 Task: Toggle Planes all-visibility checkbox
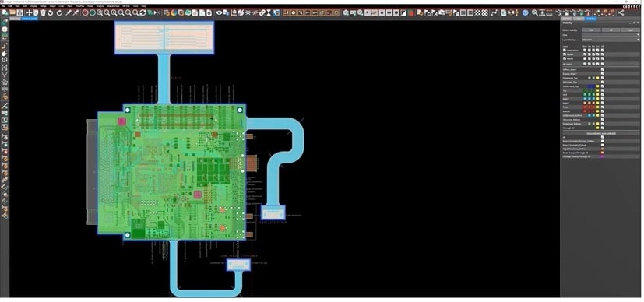click(603, 54)
